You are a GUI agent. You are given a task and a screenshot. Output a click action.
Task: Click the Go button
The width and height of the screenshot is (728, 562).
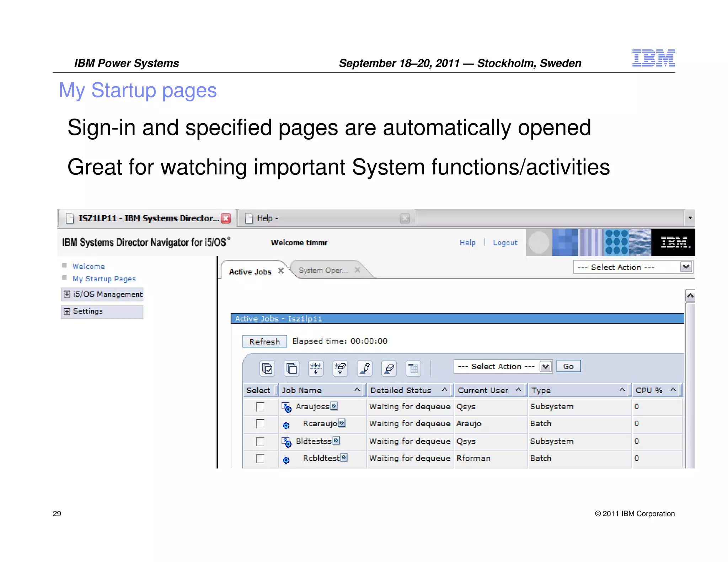tap(568, 367)
